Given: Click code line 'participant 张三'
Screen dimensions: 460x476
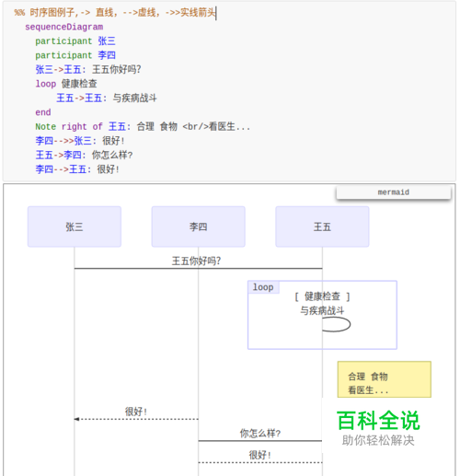Looking at the screenshot, I should coord(75,41).
